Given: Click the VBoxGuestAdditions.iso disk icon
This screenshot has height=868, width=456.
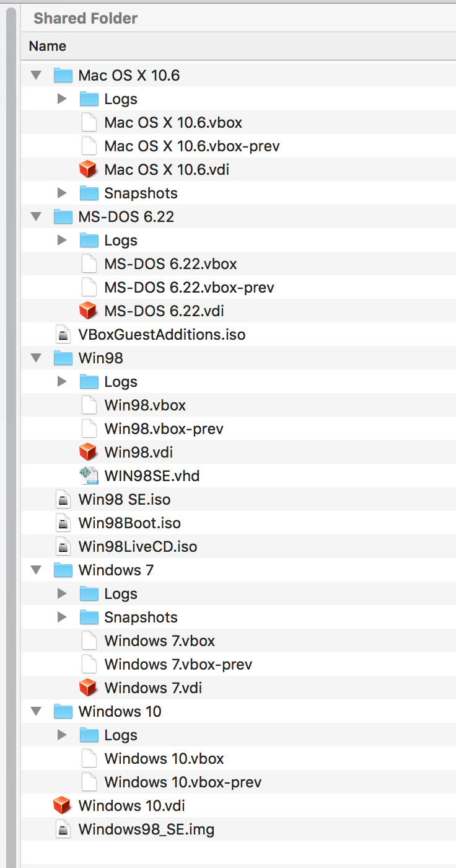Looking at the screenshot, I should (63, 335).
